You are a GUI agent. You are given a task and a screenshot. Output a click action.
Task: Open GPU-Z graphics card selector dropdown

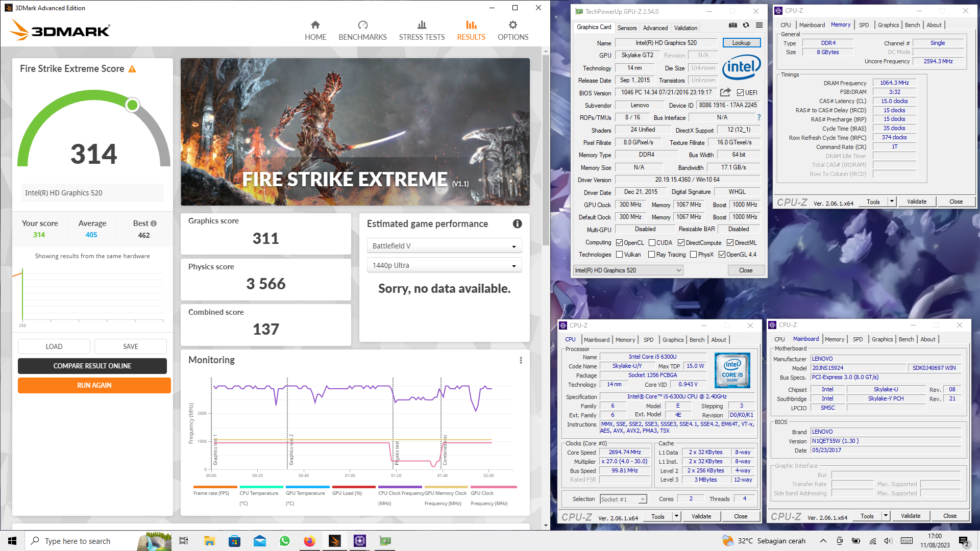tap(628, 270)
